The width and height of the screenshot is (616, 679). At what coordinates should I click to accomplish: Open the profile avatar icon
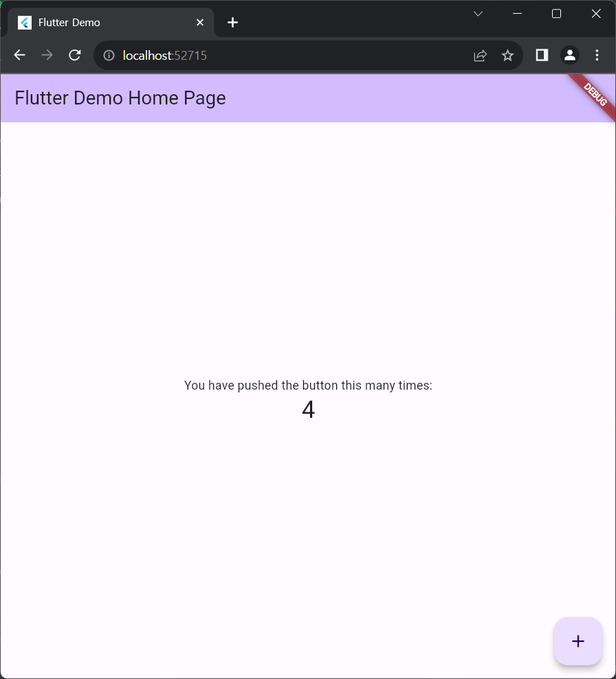(x=570, y=55)
